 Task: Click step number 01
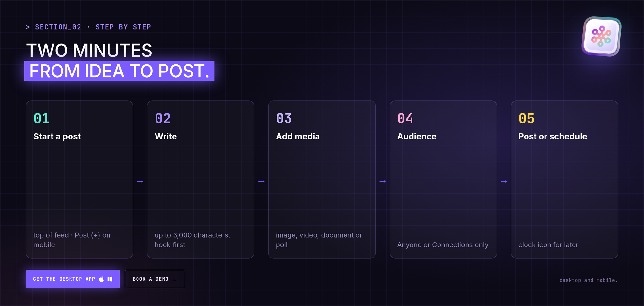pos(42,119)
